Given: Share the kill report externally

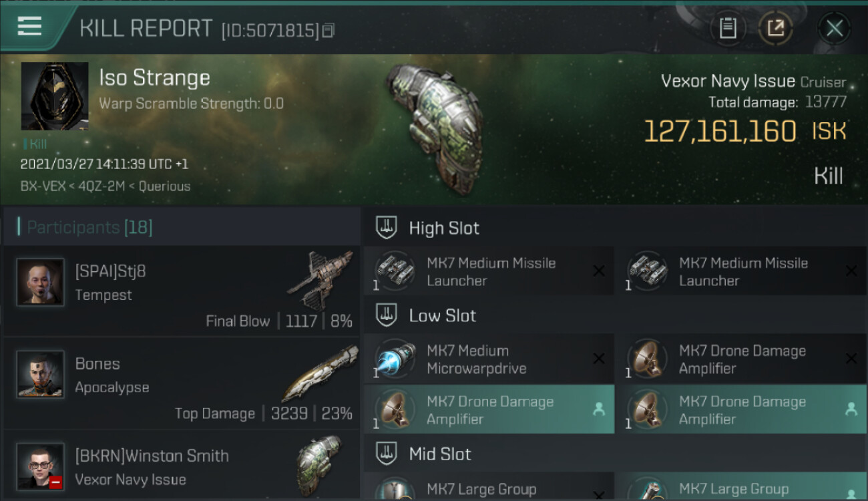Looking at the screenshot, I should click(776, 29).
